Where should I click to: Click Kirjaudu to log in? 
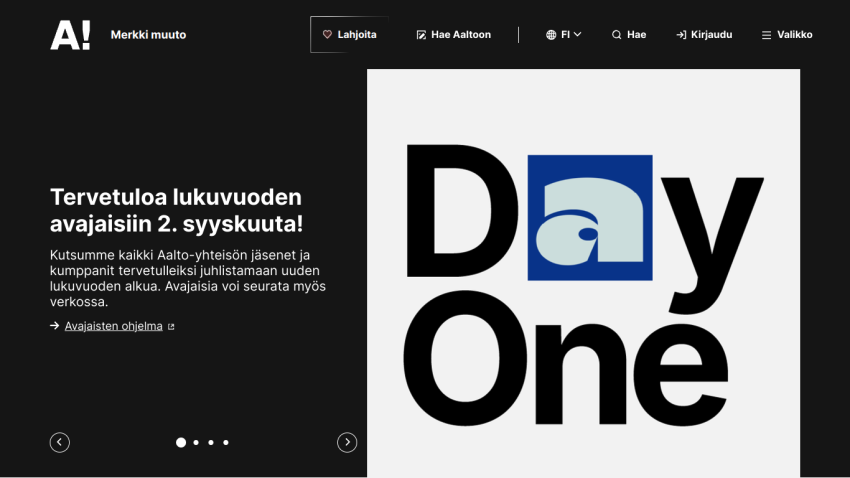coord(704,35)
